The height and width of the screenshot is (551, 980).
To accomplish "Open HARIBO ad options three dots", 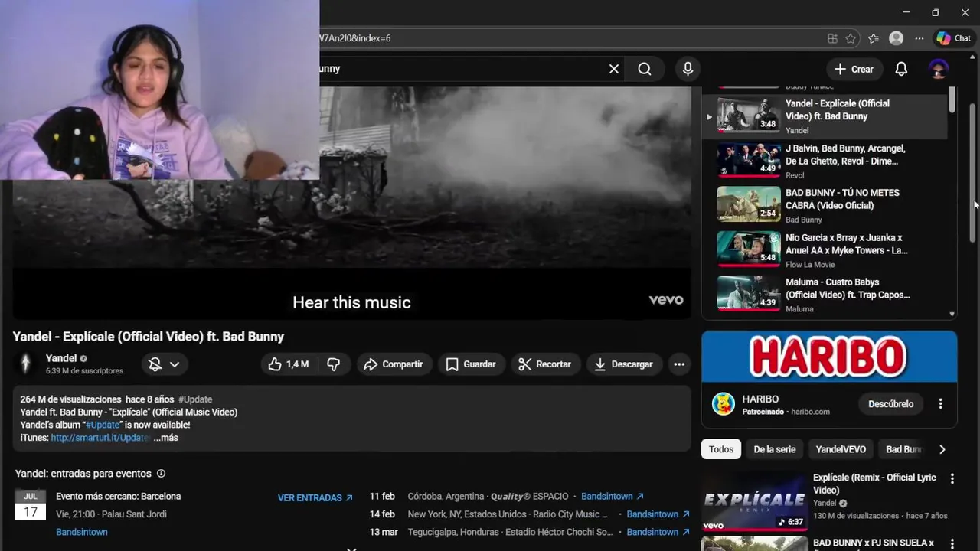I will click(x=940, y=404).
